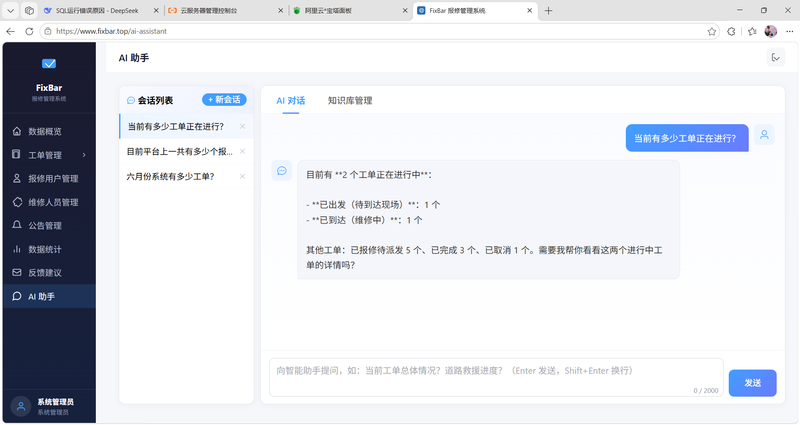
Task: Click the chat icon next to 会话列表
Action: pyautogui.click(x=131, y=101)
